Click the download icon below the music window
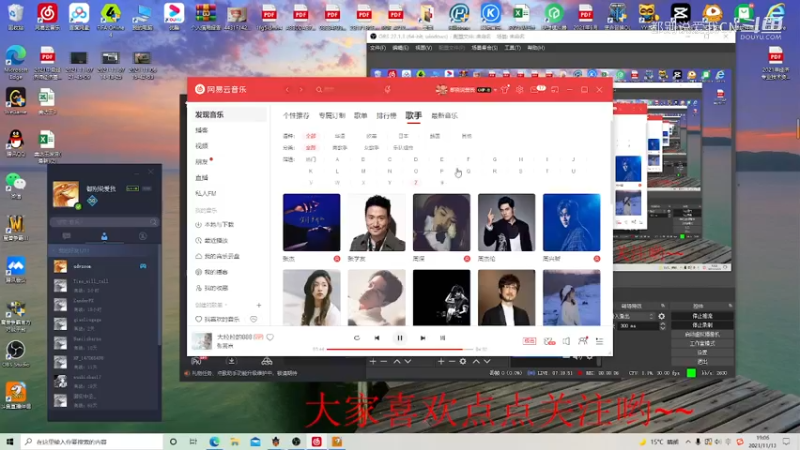Image resolution: width=800 pixels, height=450 pixels. pyautogui.click(x=231, y=361)
